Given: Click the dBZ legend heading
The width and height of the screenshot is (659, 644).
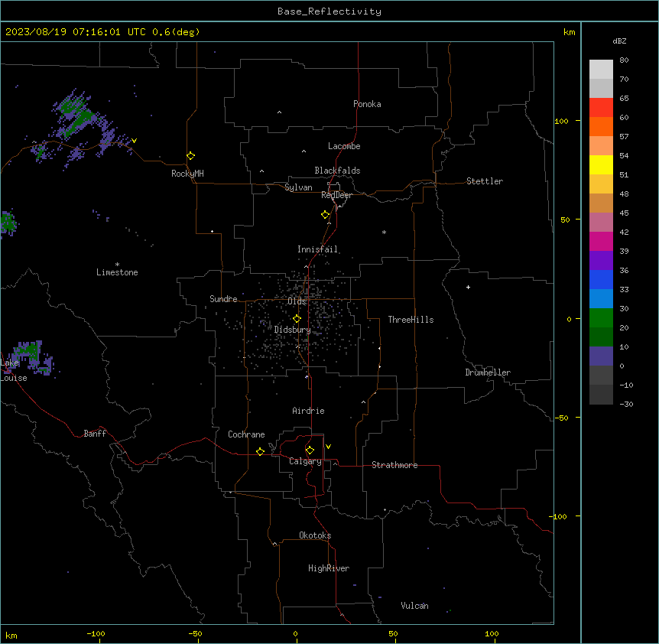Looking at the screenshot, I should [x=619, y=41].
